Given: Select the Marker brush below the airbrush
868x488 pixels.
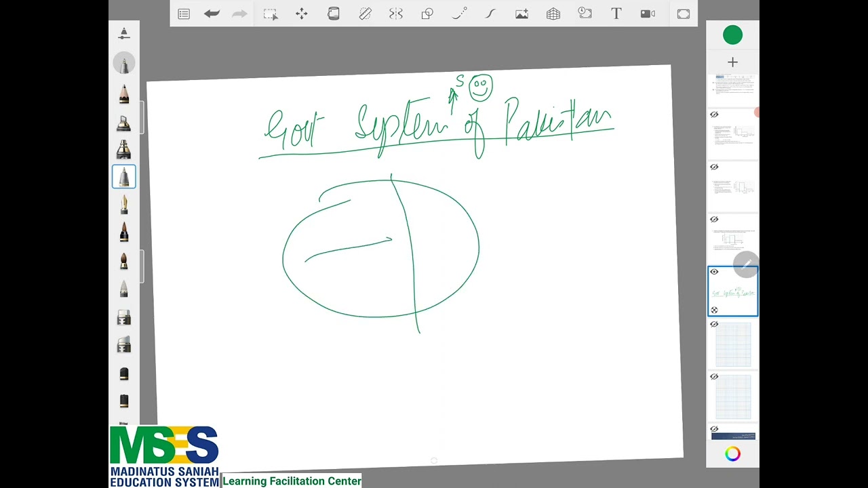Looking at the screenshot, I should (x=124, y=149).
